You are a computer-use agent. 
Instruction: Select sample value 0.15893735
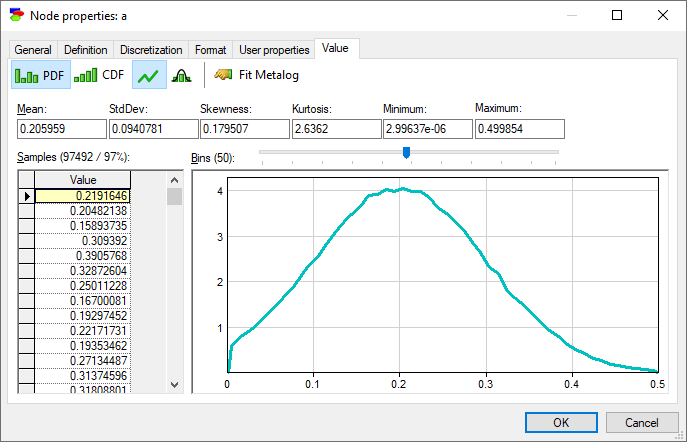coord(82,226)
